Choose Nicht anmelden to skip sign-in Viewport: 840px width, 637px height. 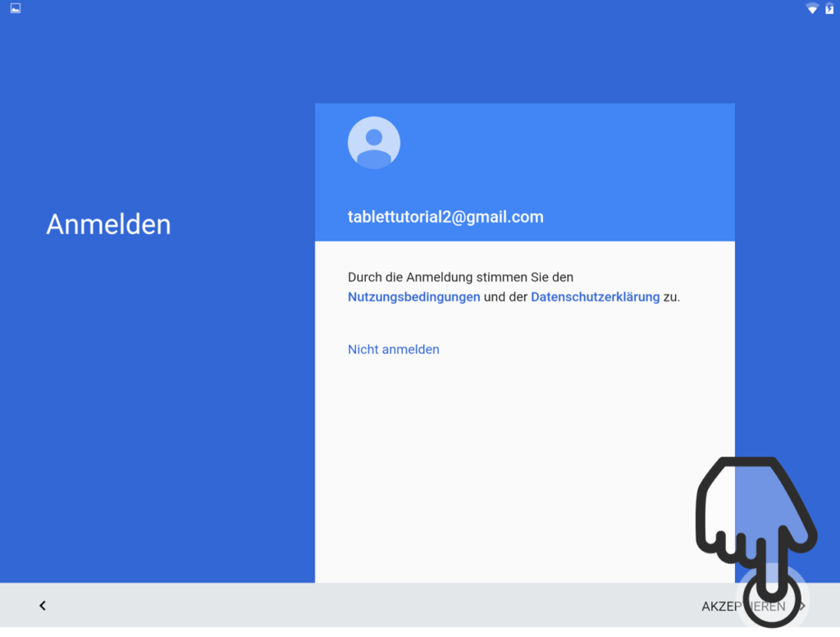click(393, 350)
